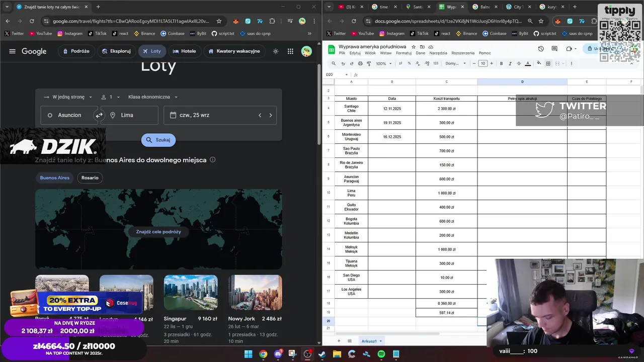Viewport: 644px width, 362px height.
Task: Increase decimal places in Sheets
Action: coord(427,63)
